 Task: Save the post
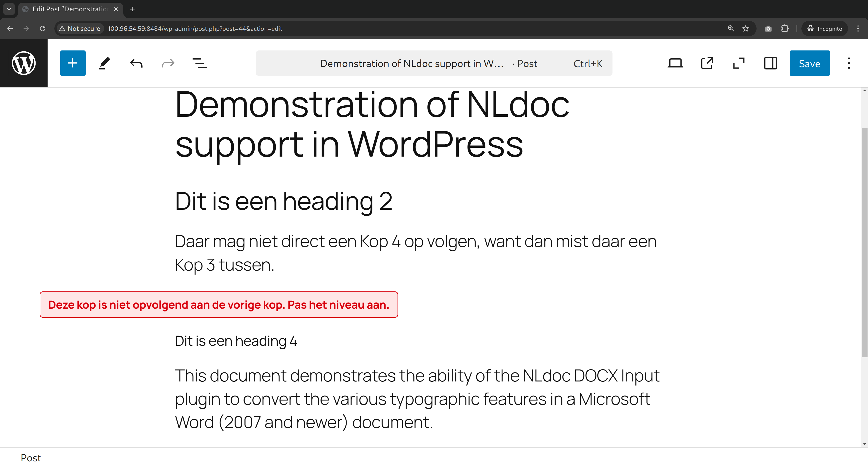point(810,63)
